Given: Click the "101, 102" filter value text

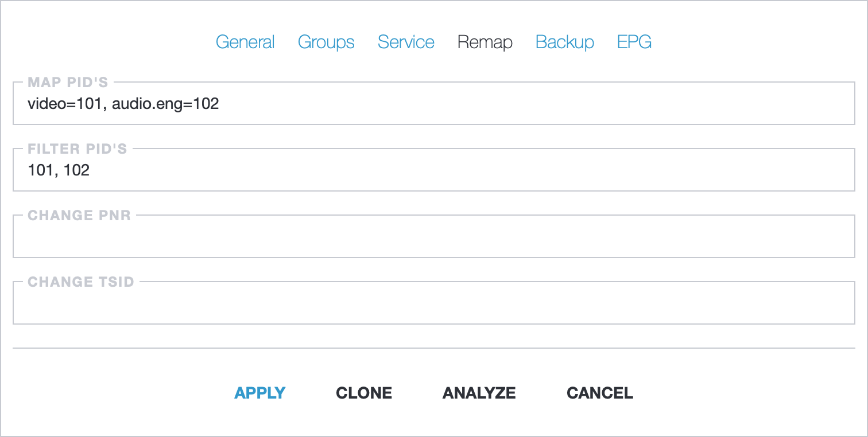Looking at the screenshot, I should [59, 170].
